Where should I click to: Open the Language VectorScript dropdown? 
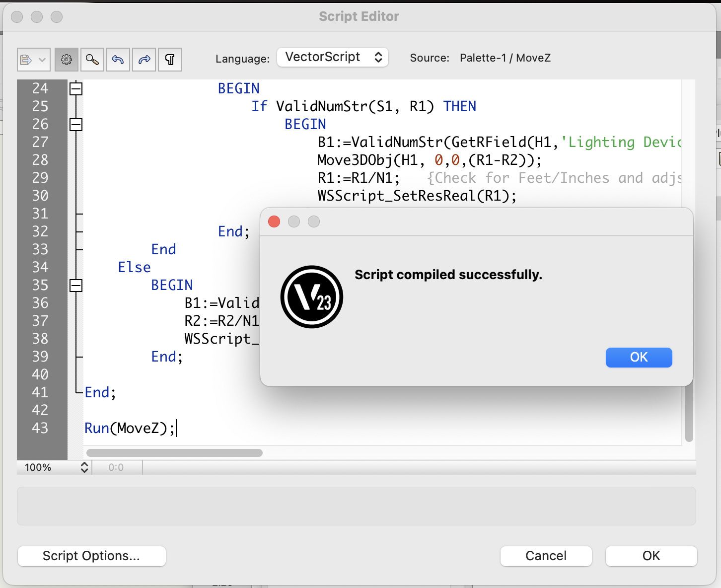click(333, 57)
